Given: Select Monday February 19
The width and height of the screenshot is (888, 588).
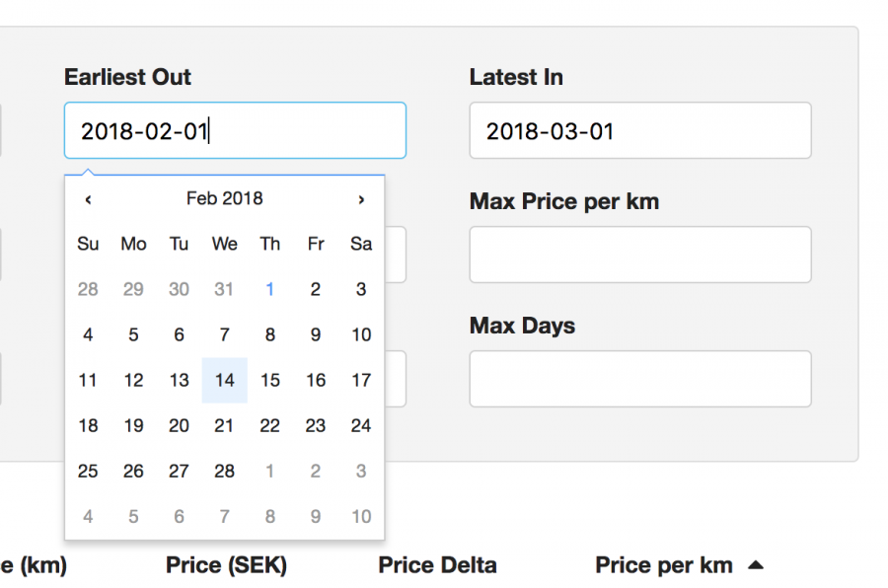Looking at the screenshot, I should [133, 425].
